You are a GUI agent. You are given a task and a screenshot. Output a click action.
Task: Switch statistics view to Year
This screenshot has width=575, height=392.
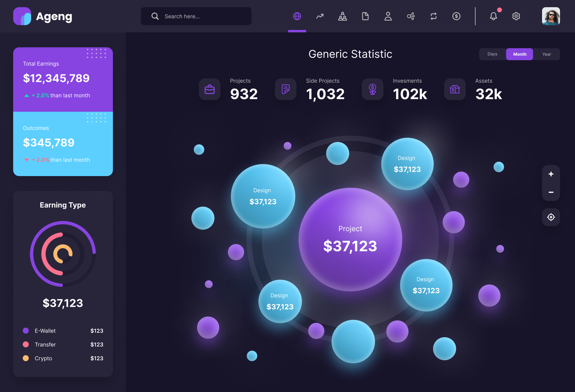[x=547, y=54]
